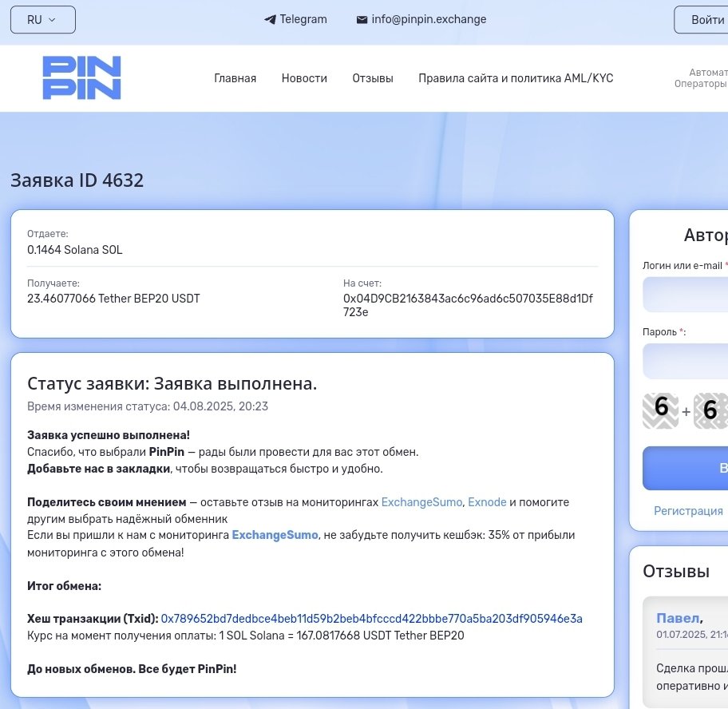Click the first captcha digit image
Viewport: 728px width, 709px height.
(661, 410)
